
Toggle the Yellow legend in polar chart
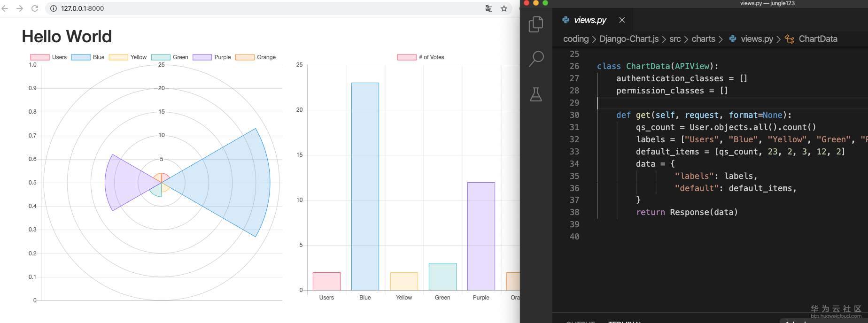point(128,57)
